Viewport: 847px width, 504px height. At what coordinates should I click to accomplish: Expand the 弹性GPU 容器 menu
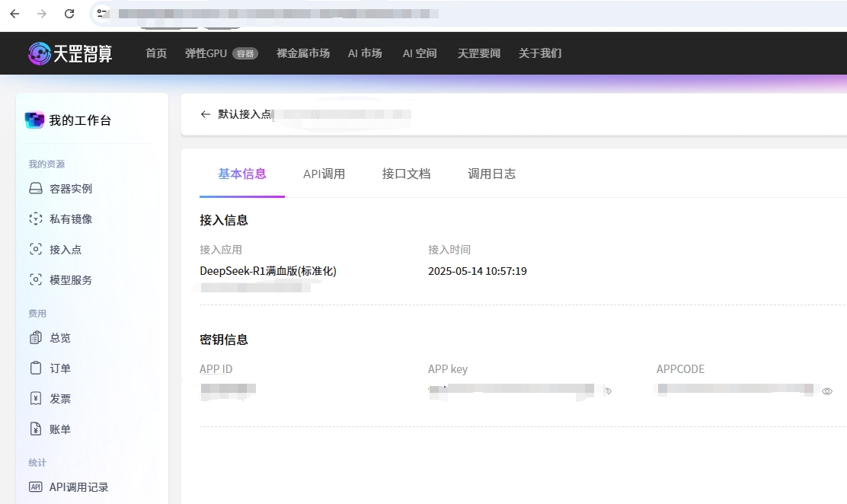pos(221,53)
